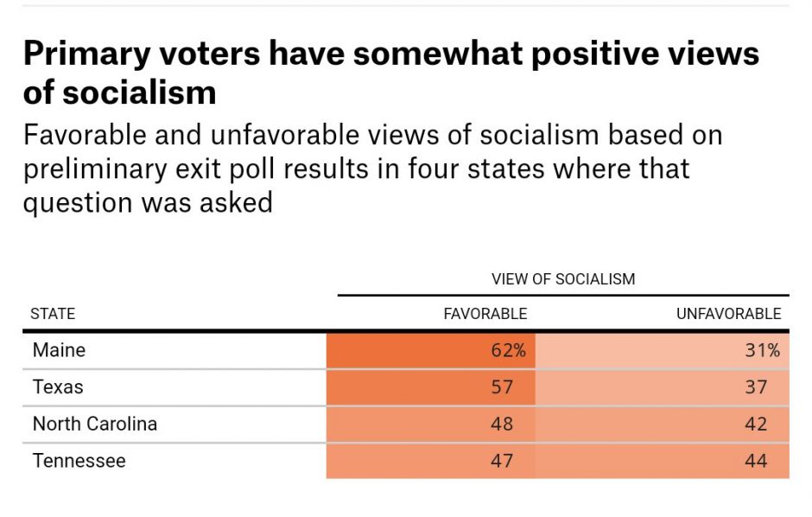Click the black rule under VIEW OF SOCIALISM

[x=562, y=295]
